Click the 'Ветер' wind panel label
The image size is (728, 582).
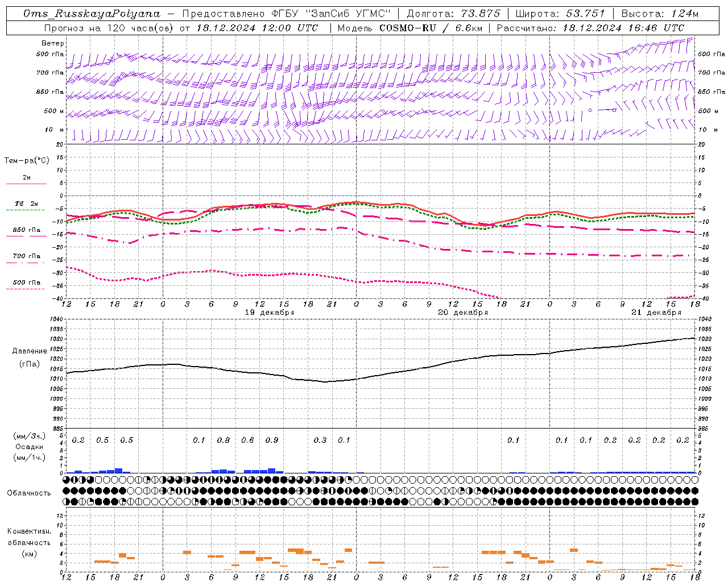[53, 43]
